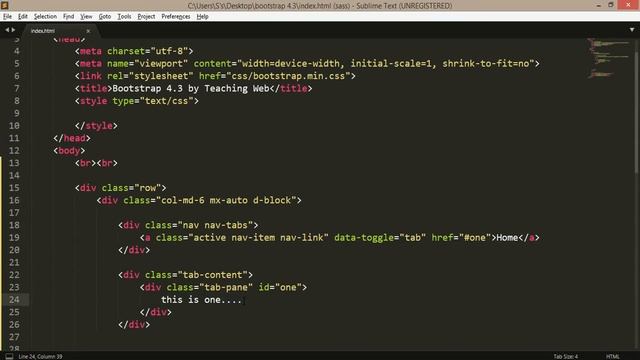The height and width of the screenshot is (360, 640).
Task: Minimize the Sublime Text window
Action: (598, 5)
